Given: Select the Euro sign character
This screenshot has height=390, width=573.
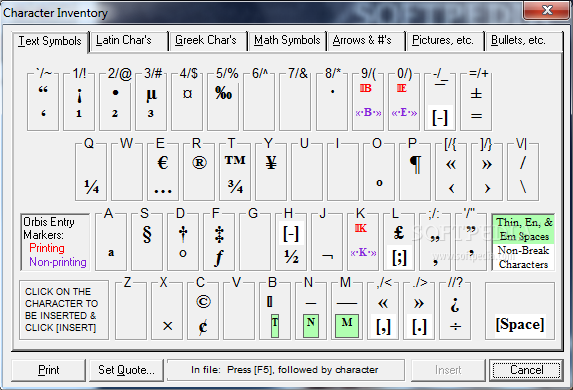Looking at the screenshot, I should pos(163,162).
